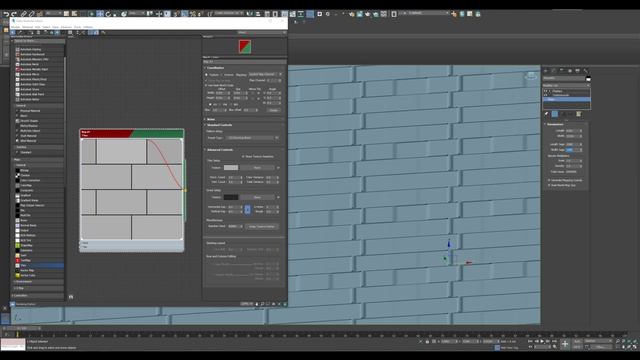Click the None map button for Grout texture
The width and height of the screenshot is (640, 360).
pos(257,197)
